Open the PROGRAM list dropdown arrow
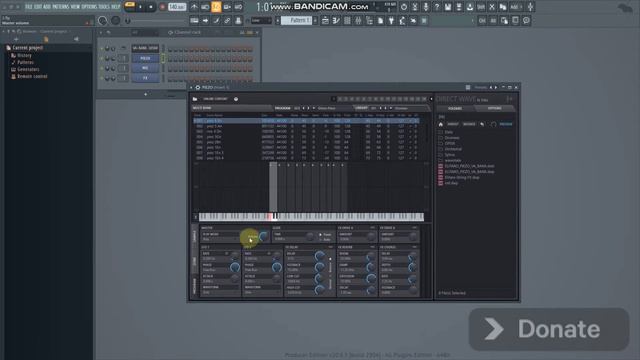This screenshot has width=640, height=360. point(314,108)
